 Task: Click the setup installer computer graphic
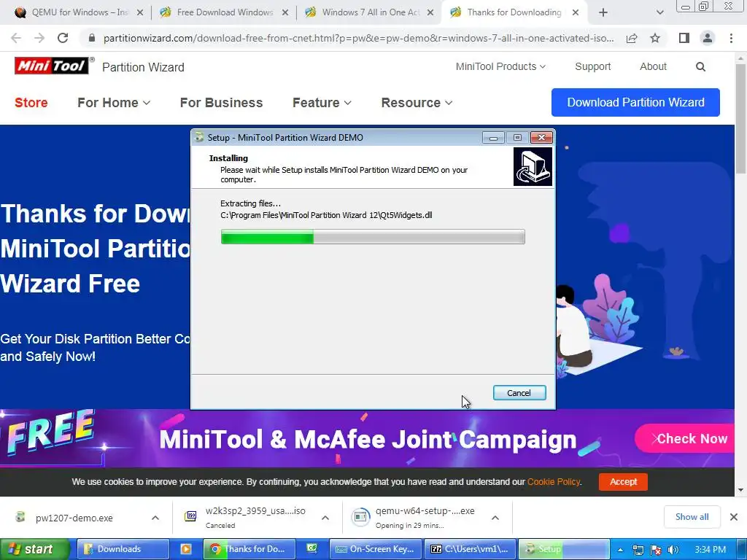(533, 166)
